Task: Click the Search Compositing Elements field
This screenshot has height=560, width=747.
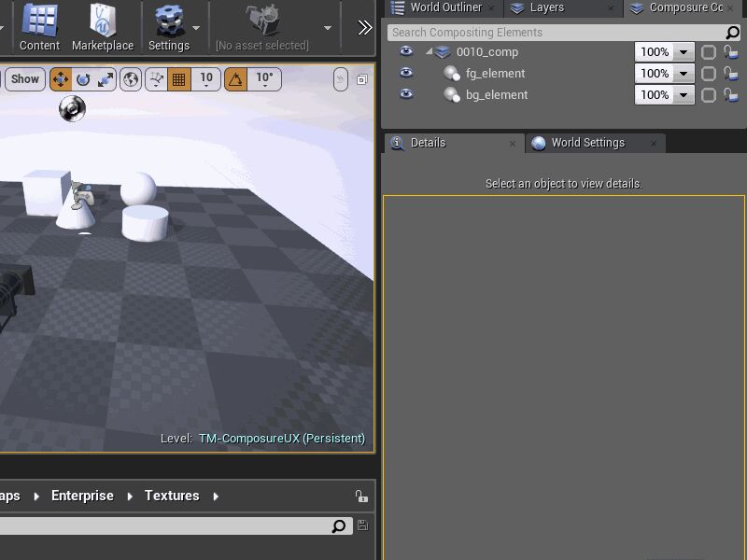Action: pos(556,33)
